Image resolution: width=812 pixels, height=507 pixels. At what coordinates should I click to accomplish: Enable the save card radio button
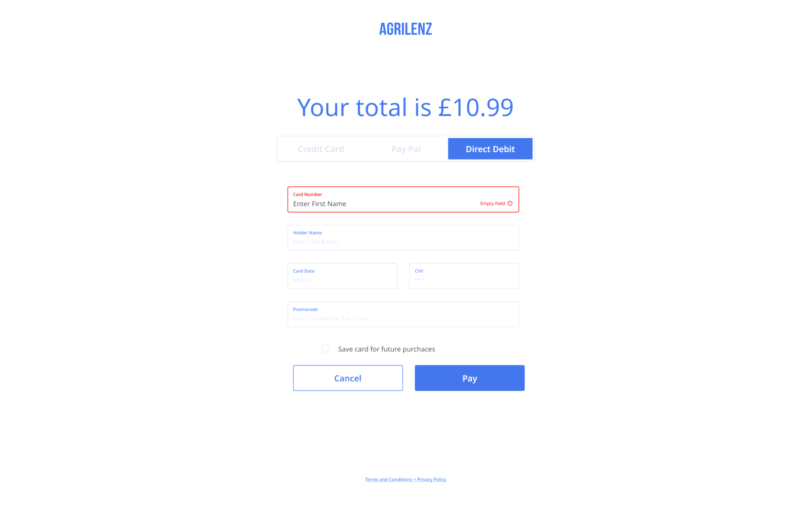[x=325, y=348]
